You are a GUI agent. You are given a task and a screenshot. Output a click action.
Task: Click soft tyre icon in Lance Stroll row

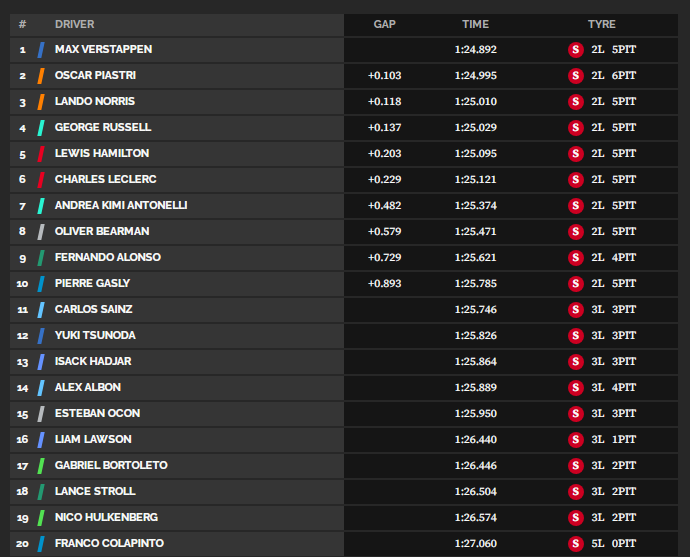(x=576, y=492)
